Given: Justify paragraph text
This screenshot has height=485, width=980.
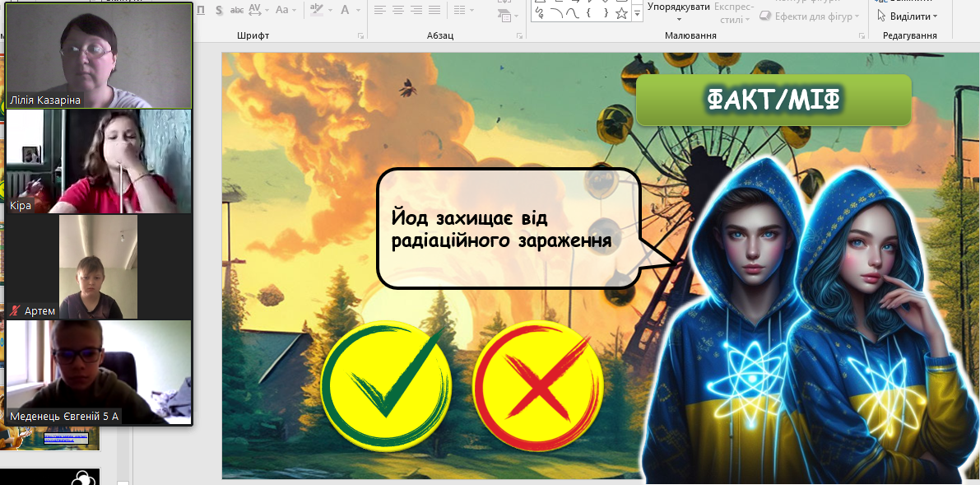Looking at the screenshot, I should [434, 9].
